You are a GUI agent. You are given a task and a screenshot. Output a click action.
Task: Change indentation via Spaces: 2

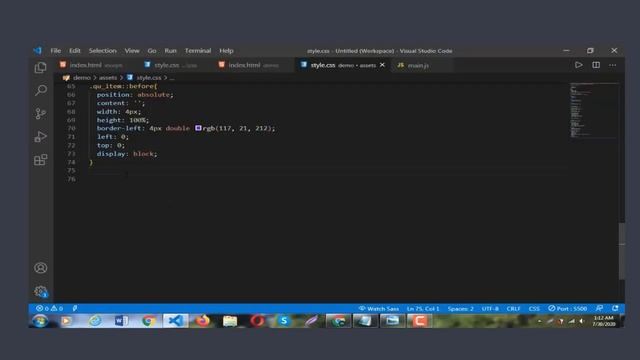tap(460, 309)
